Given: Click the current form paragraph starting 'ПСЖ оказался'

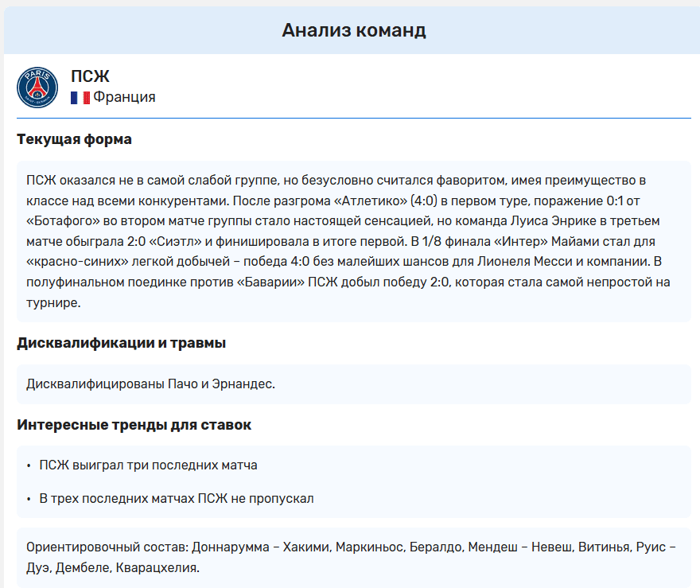Looking at the screenshot, I should coord(348,241).
